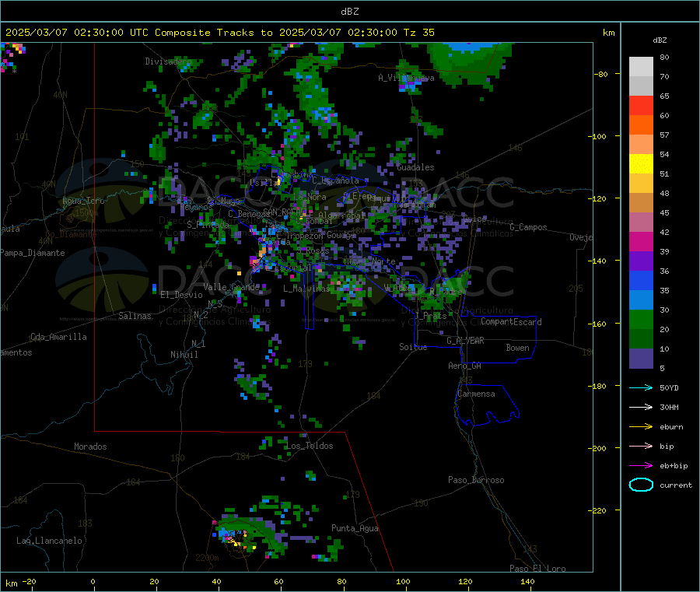This screenshot has height=592, width=700.
Task: Click the dBZ heading above color scale
Action: click(x=660, y=40)
